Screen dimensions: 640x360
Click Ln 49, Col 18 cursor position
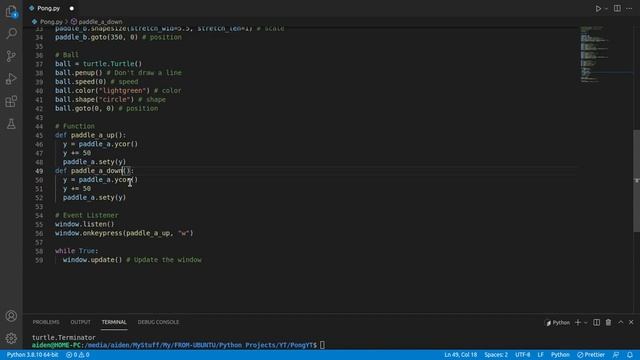tap(460, 355)
